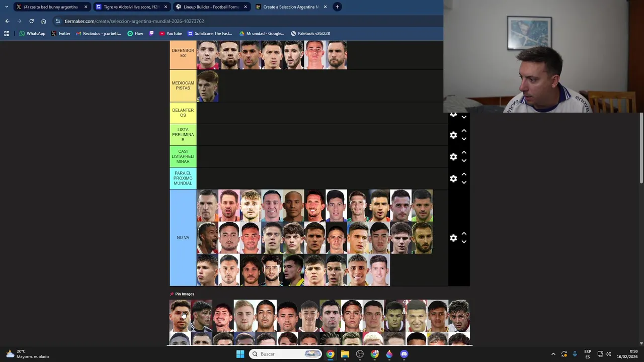
Task: Switch to Lineup Builder Football Formation tab
Action: (211, 7)
